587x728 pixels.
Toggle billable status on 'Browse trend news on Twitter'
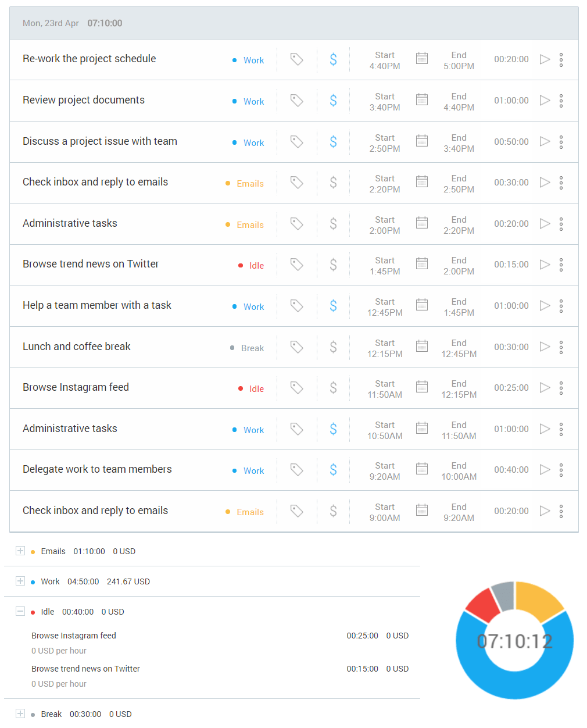click(x=333, y=265)
